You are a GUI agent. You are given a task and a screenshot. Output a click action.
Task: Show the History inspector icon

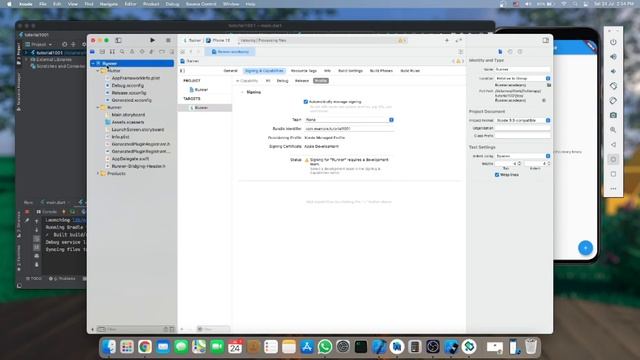(x=510, y=52)
